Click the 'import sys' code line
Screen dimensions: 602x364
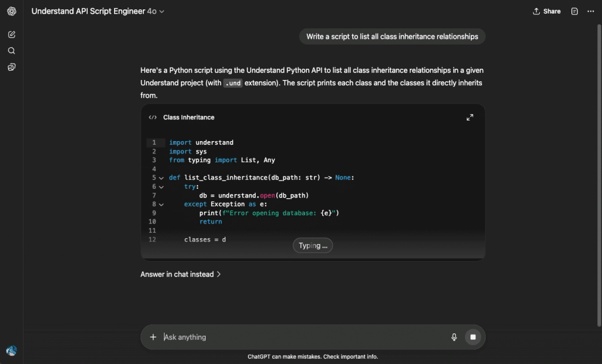pyautogui.click(x=188, y=152)
